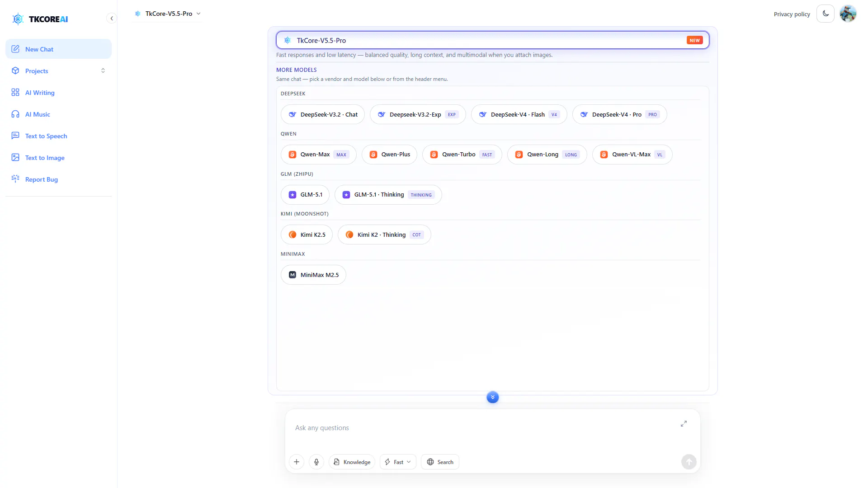The height and width of the screenshot is (488, 868).
Task: Open AI Music
Action: 58,114
